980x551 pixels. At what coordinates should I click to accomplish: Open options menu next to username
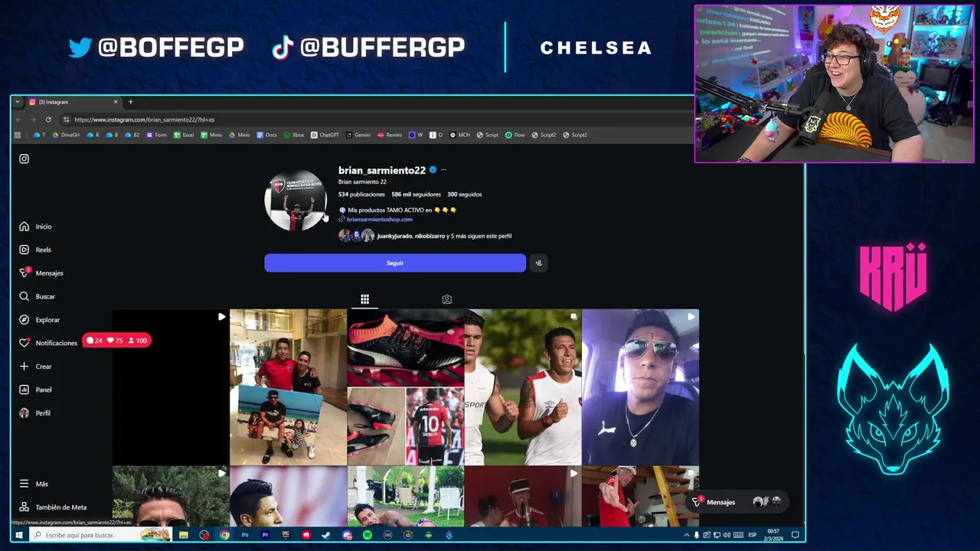[x=443, y=170]
